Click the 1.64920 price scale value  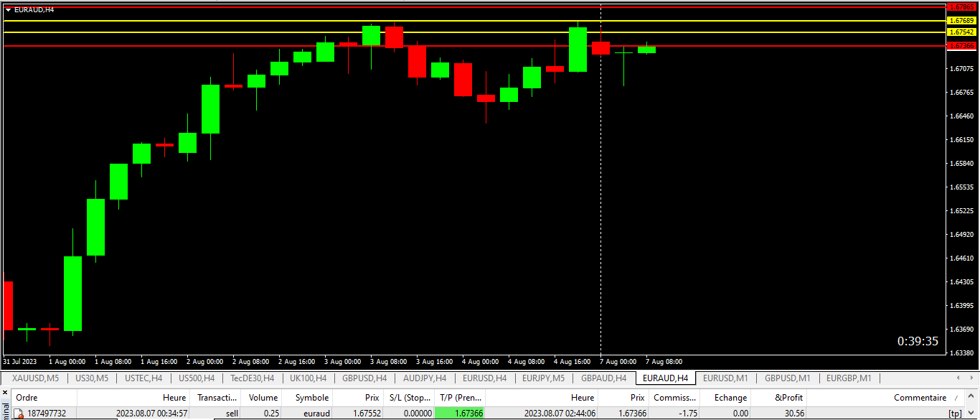pos(962,234)
